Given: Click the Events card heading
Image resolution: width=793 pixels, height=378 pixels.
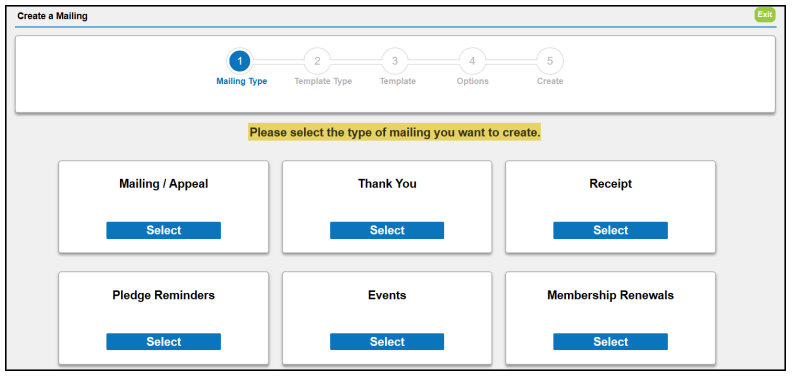Looking at the screenshot, I should click(387, 295).
